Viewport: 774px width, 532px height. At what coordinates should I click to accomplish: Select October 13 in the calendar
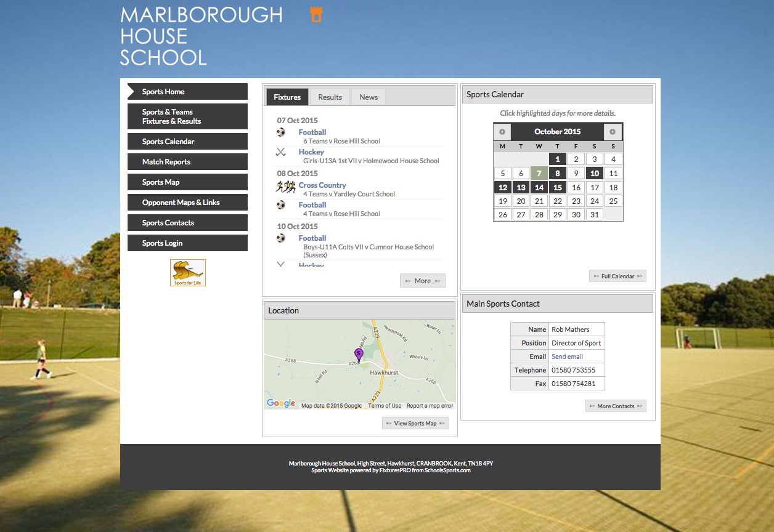coord(521,188)
